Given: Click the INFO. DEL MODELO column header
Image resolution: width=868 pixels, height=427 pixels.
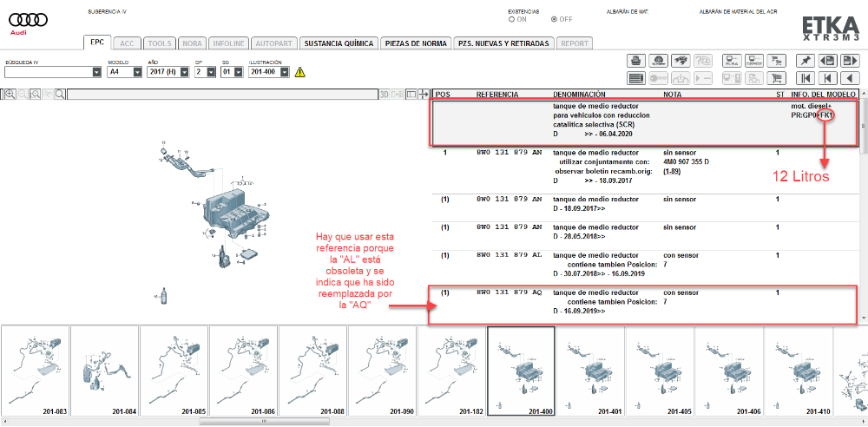Looking at the screenshot, I should (825, 95).
